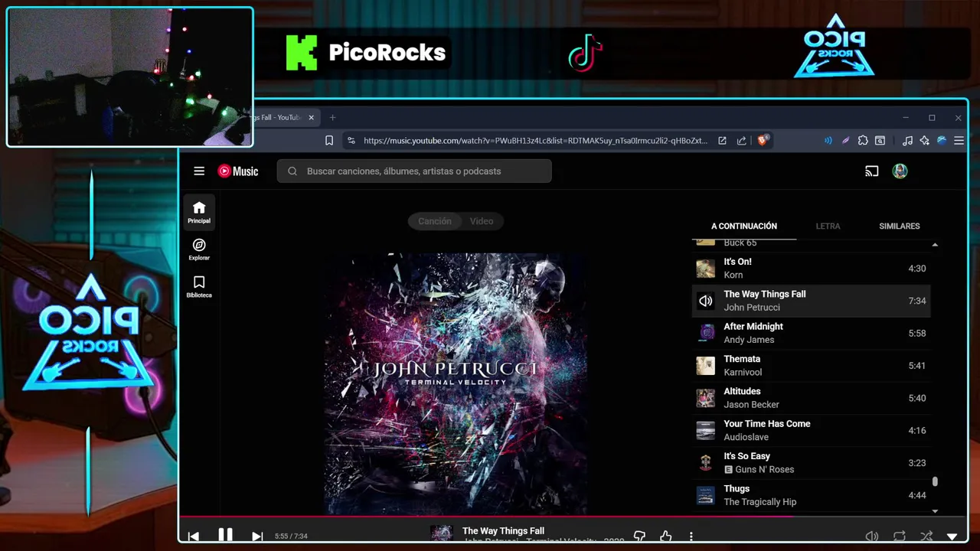
Task: Open the Explorar section
Action: 199,249
